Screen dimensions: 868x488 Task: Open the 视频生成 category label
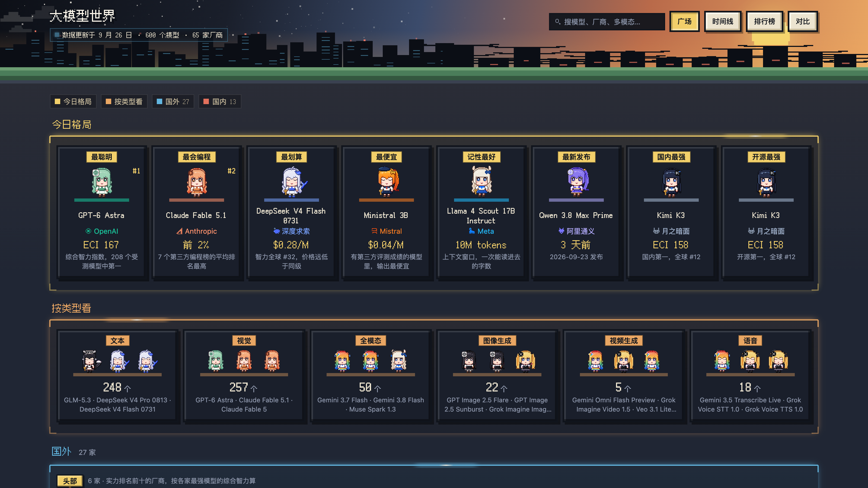tap(624, 341)
